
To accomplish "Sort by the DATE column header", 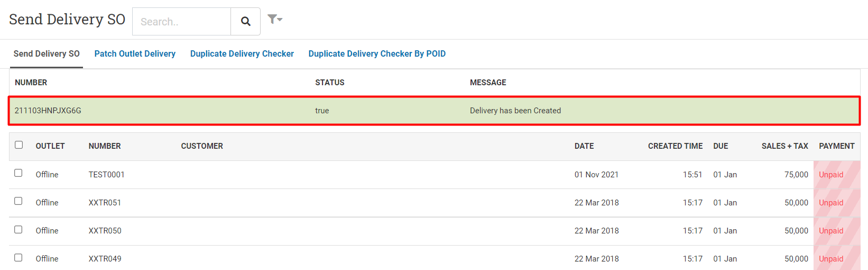I will click(584, 146).
